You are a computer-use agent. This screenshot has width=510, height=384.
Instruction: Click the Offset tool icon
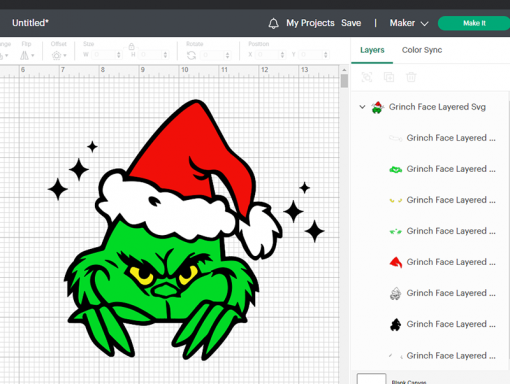point(56,55)
